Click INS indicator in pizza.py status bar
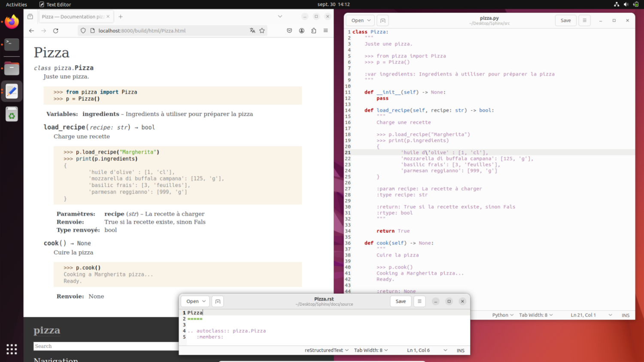This screenshot has width=644, height=362. 626,315
